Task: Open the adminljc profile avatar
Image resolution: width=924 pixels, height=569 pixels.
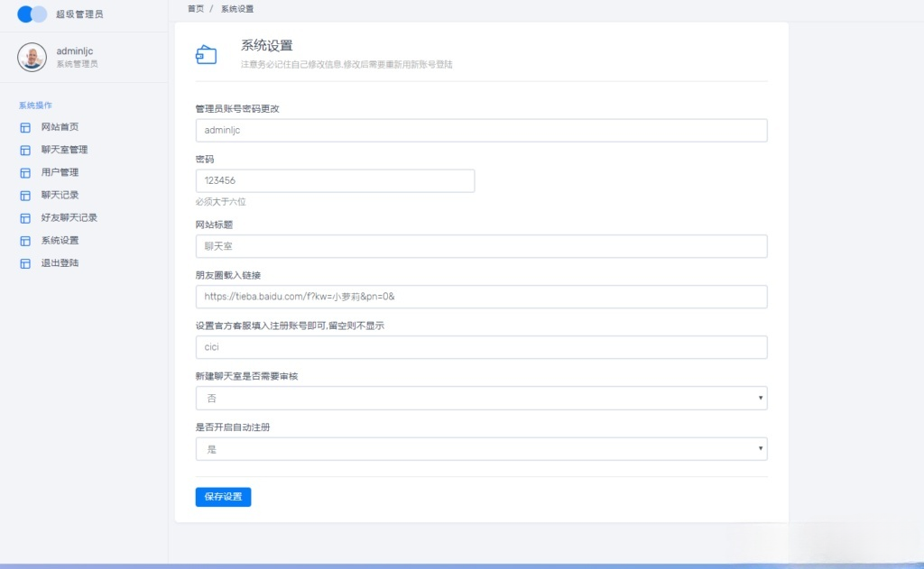Action: tap(33, 57)
